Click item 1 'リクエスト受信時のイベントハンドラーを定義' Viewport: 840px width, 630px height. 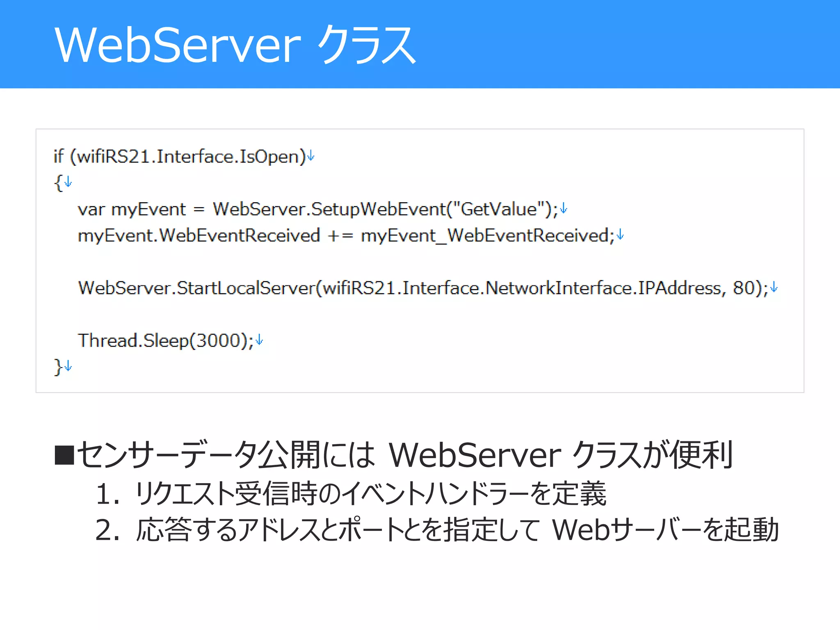[351, 493]
